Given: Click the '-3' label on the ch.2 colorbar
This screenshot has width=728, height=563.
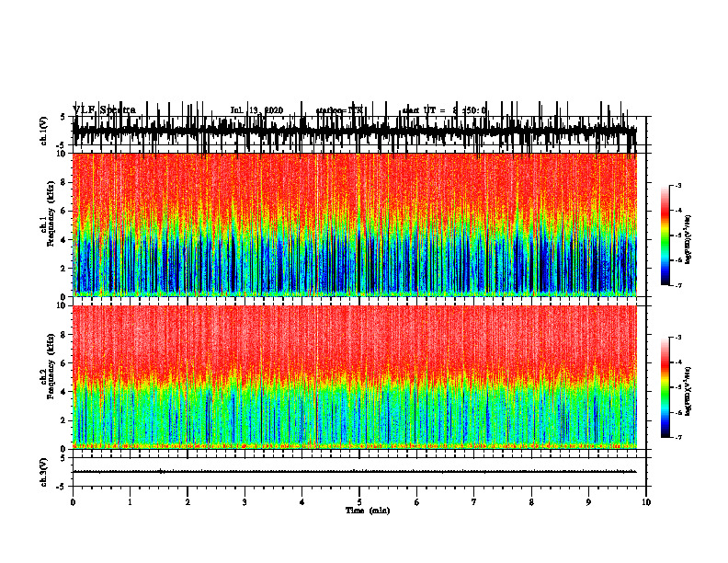Looking at the screenshot, I should (678, 338).
